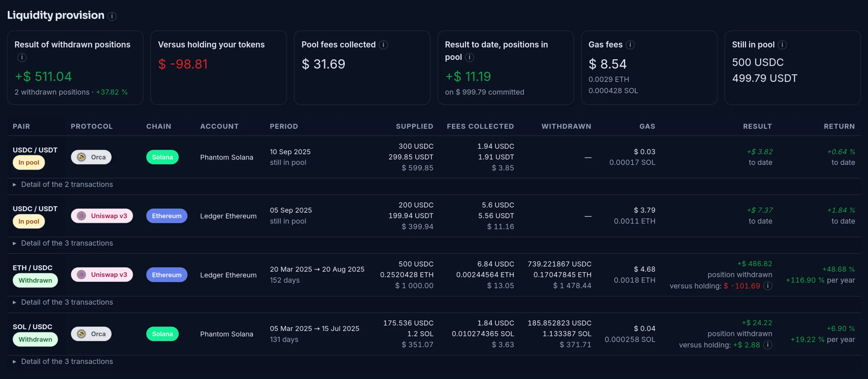This screenshot has width=868, height=379.
Task: Click the $ -98.81 versus holding value
Action: tap(183, 64)
